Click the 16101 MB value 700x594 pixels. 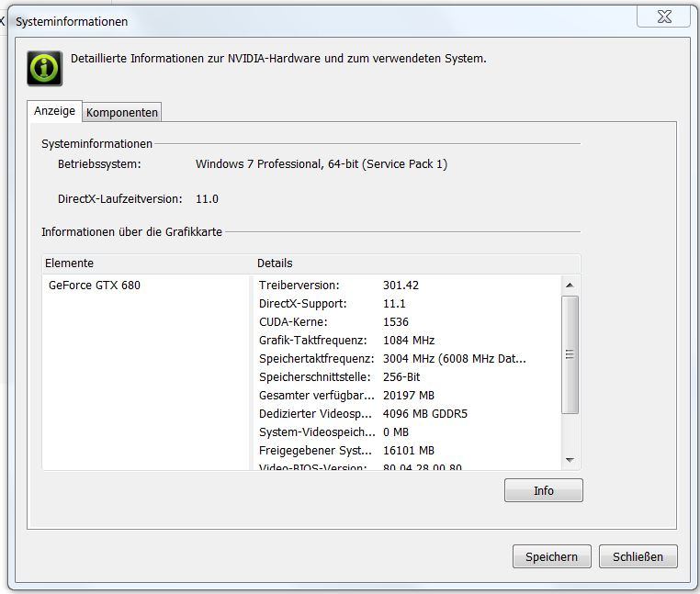[409, 450]
